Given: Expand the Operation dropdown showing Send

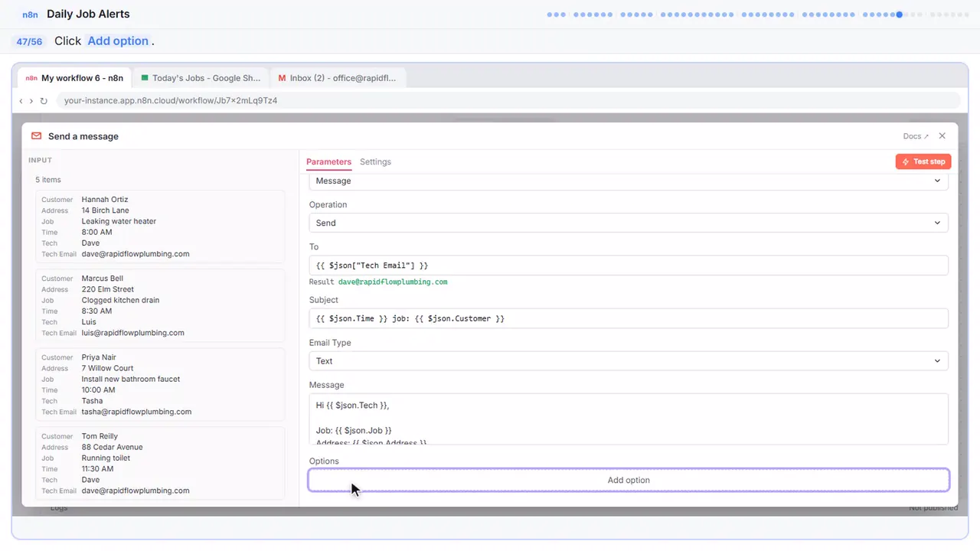Looking at the screenshot, I should coord(629,223).
